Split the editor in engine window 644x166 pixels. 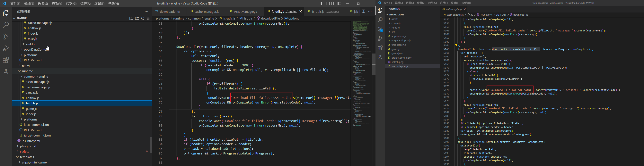coord(364,12)
